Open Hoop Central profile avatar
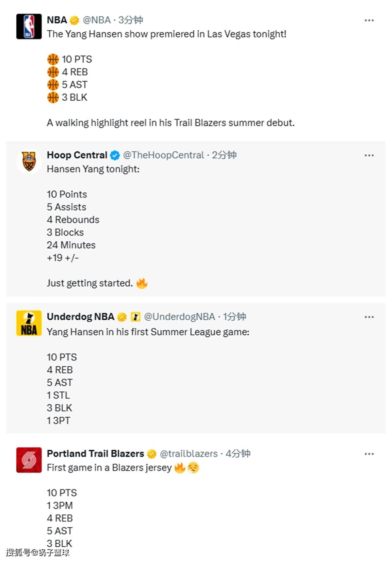 point(29,161)
